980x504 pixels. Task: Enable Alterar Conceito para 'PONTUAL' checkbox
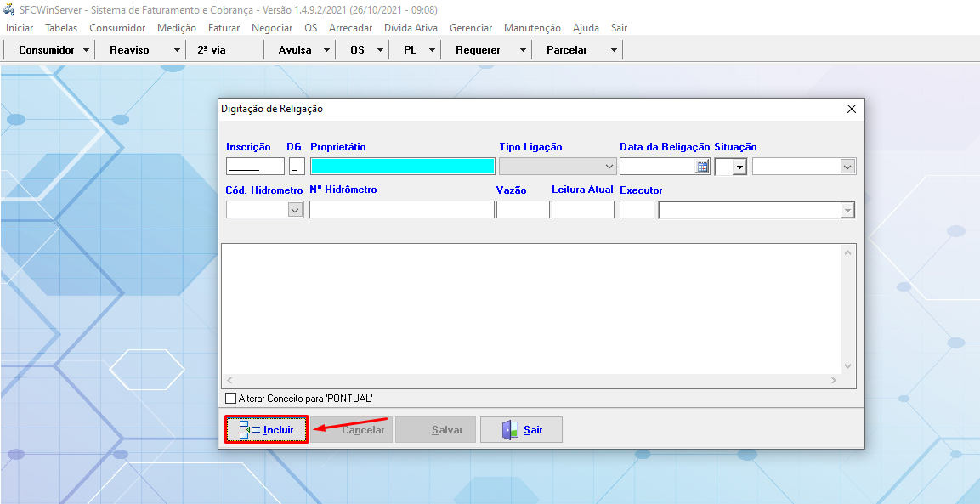pyautogui.click(x=230, y=398)
